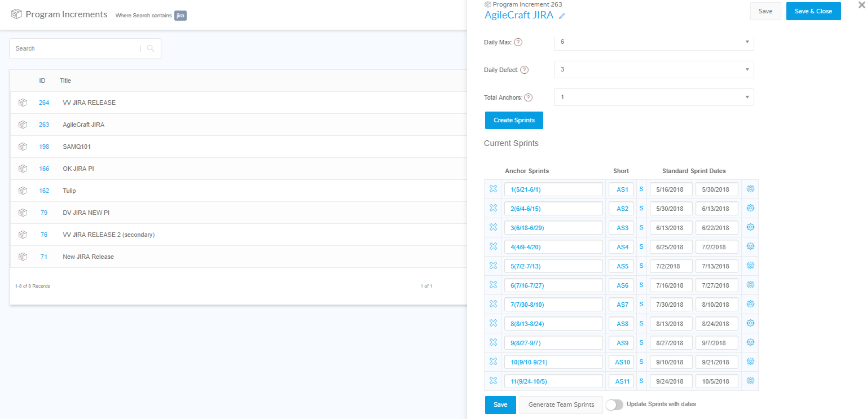868x420 pixels.
Task: Click the search magnifier icon
Action: pyautogui.click(x=151, y=48)
